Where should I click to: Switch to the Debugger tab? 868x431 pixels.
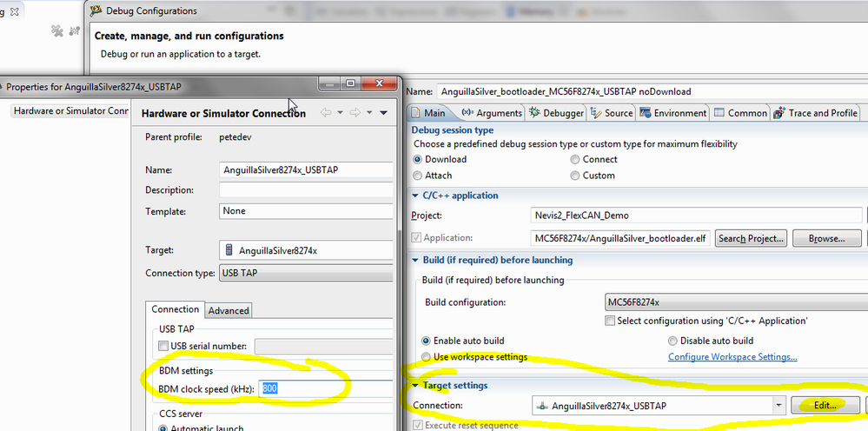(557, 113)
